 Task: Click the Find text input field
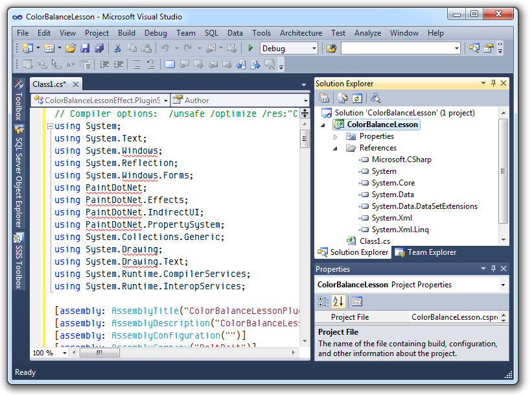click(397, 48)
